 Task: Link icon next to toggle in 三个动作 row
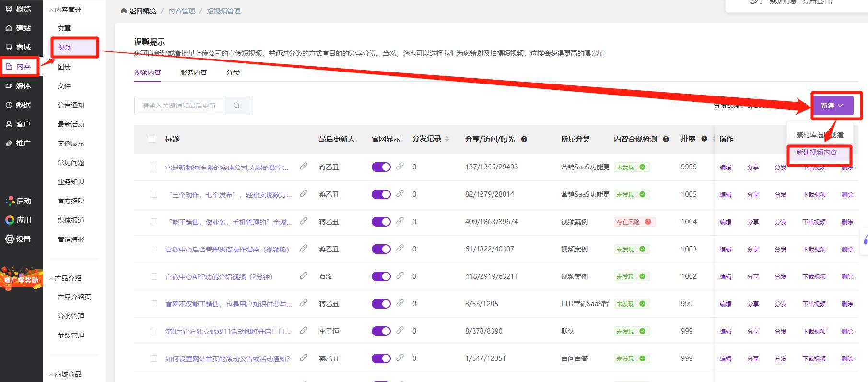pyautogui.click(x=400, y=193)
